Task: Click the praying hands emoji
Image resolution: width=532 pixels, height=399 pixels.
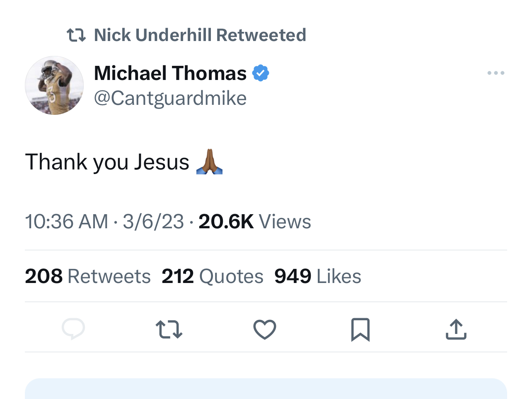Action: pos(209,162)
